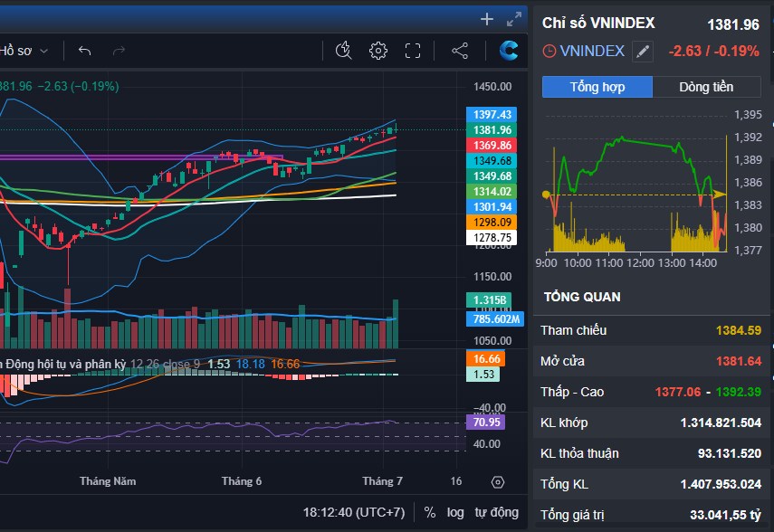Click Mở cửa value 1381.64

739,361
